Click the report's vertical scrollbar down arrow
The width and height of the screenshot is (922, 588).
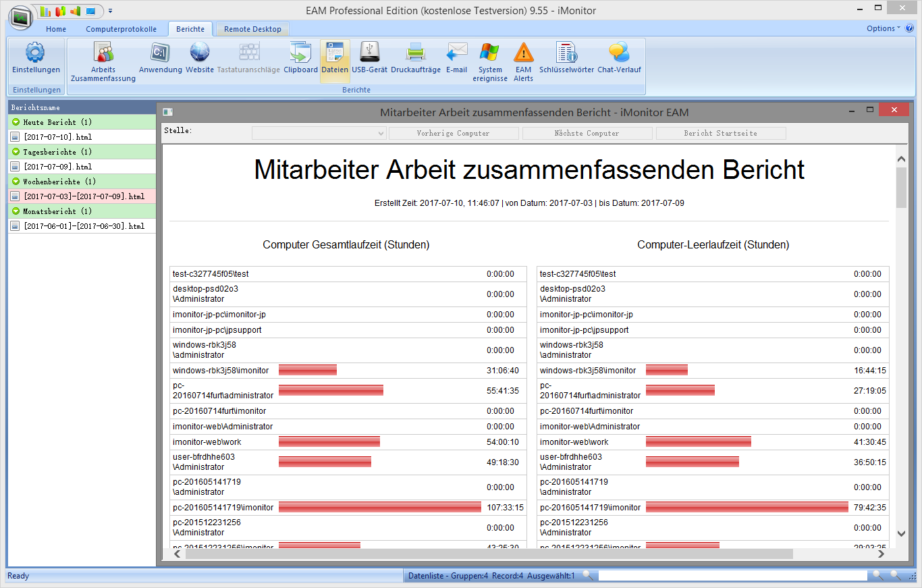tap(901, 533)
